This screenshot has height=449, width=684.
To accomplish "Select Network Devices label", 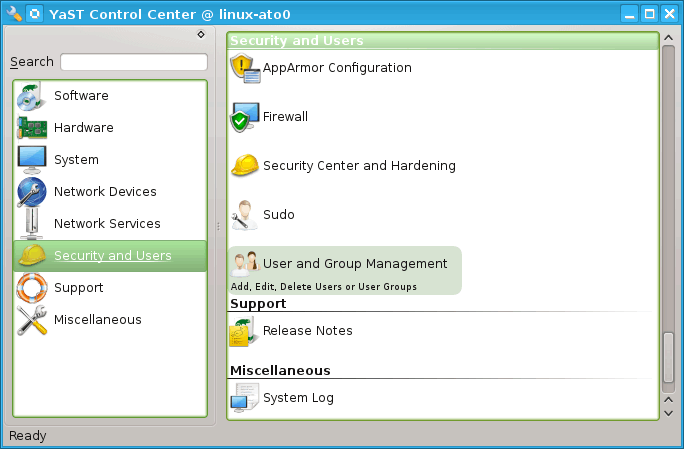I will 105,192.
